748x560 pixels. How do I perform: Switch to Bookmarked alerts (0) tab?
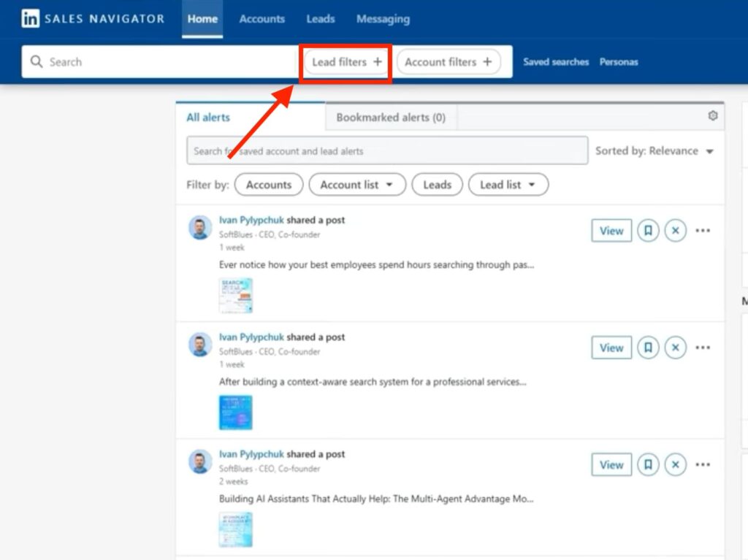391,118
